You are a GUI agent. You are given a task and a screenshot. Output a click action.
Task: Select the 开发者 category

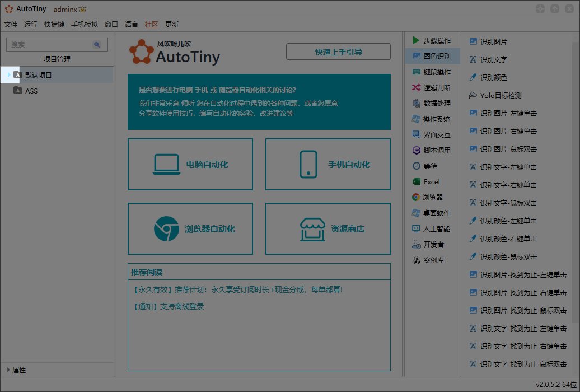point(432,244)
